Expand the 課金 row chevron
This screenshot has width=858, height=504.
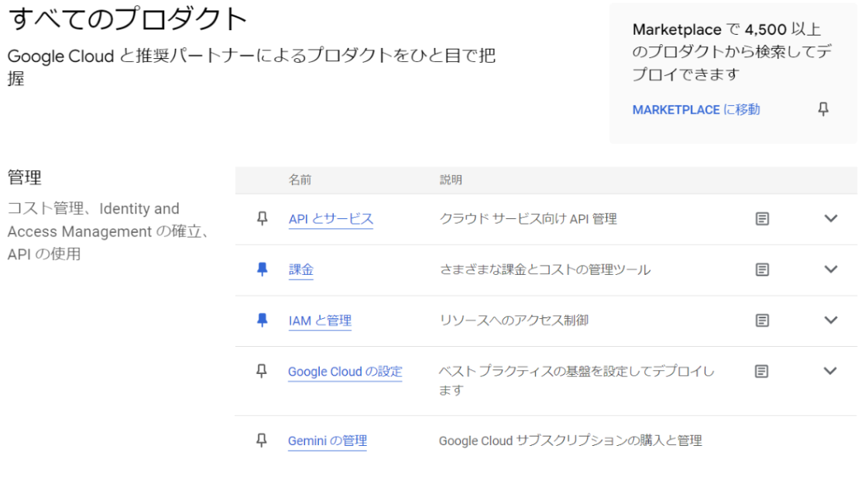[x=831, y=269]
